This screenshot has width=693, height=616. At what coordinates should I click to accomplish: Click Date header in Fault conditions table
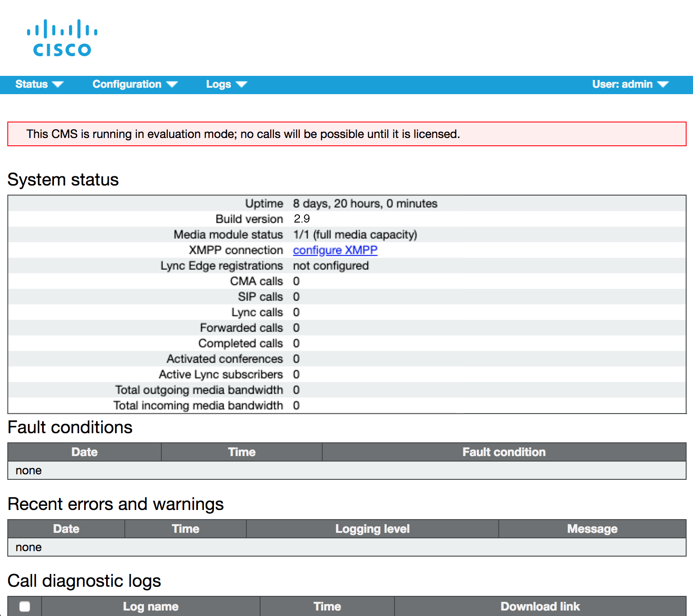[x=85, y=452]
